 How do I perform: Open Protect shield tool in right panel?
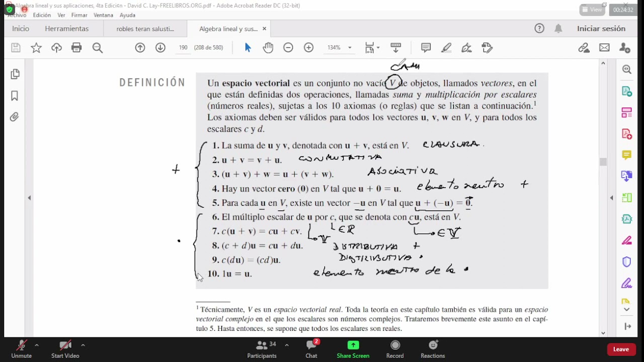coord(627,261)
